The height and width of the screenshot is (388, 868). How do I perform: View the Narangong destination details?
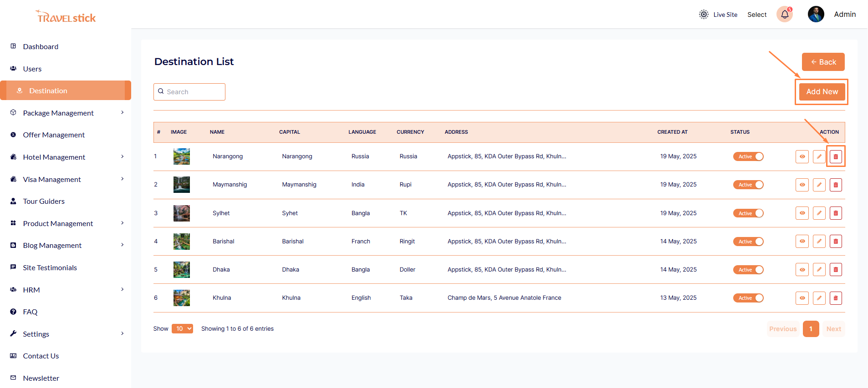[x=802, y=156]
